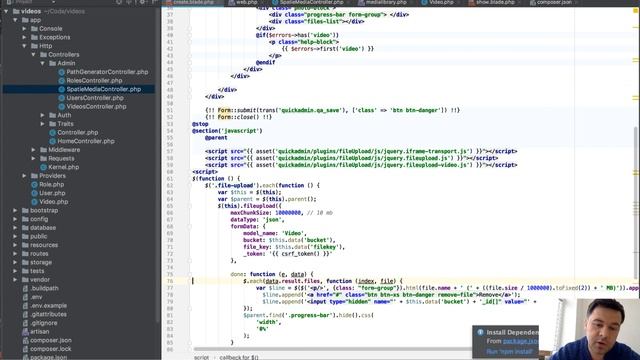Open Video.php model file
Screen dimensions: 640x360
53,202
